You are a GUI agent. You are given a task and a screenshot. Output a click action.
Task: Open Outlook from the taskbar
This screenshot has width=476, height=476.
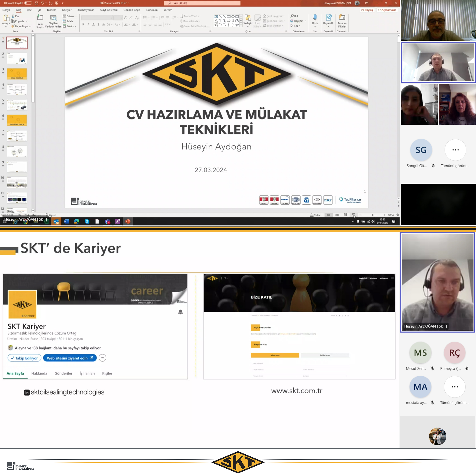(x=56, y=221)
